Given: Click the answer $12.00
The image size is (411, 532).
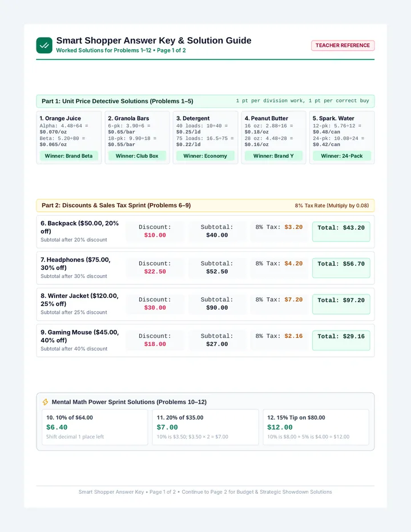Looking at the screenshot, I should (x=280, y=427).
